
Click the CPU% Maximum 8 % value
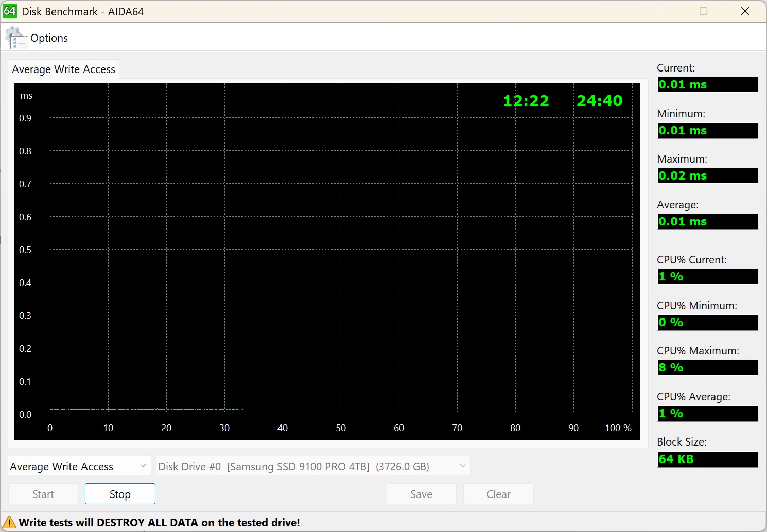tap(707, 368)
